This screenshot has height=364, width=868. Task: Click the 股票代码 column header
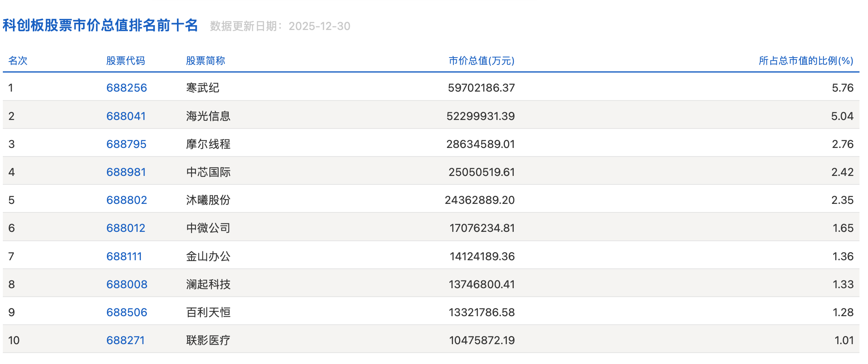coord(126,61)
